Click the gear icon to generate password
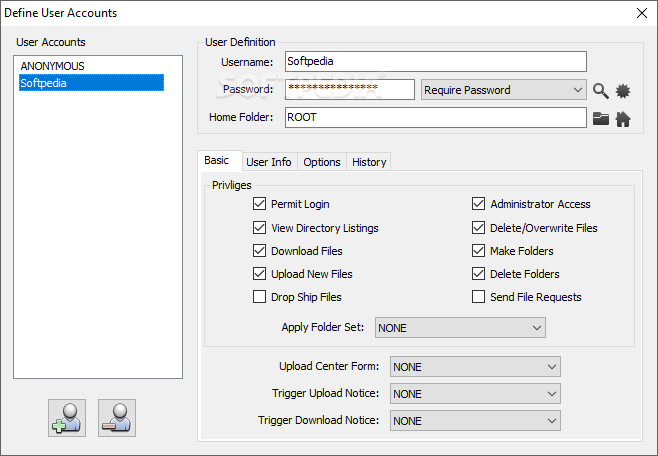This screenshot has height=456, width=658. coord(623,90)
